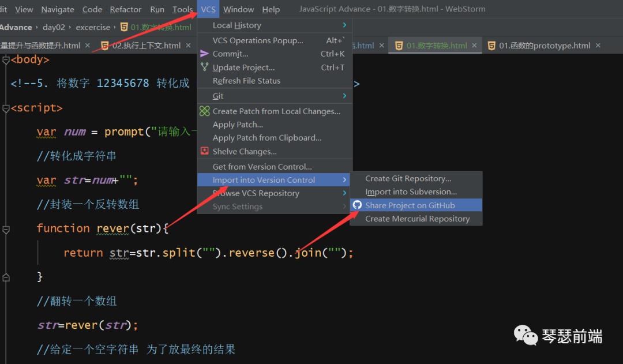Select Browse VCS Repository entry

(275, 193)
